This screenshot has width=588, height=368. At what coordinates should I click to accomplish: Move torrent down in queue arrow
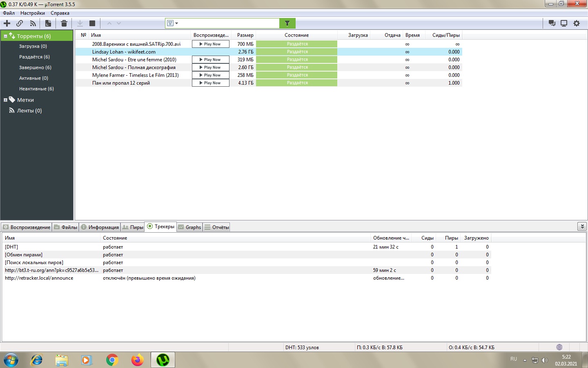coord(119,23)
